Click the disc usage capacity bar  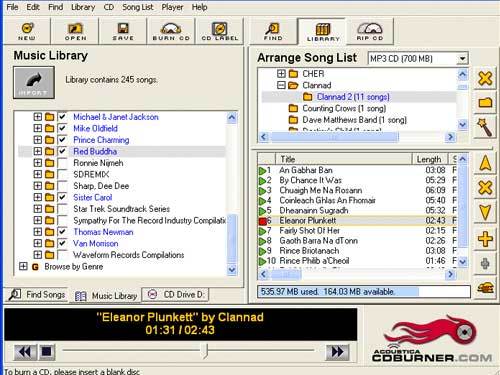pos(364,292)
